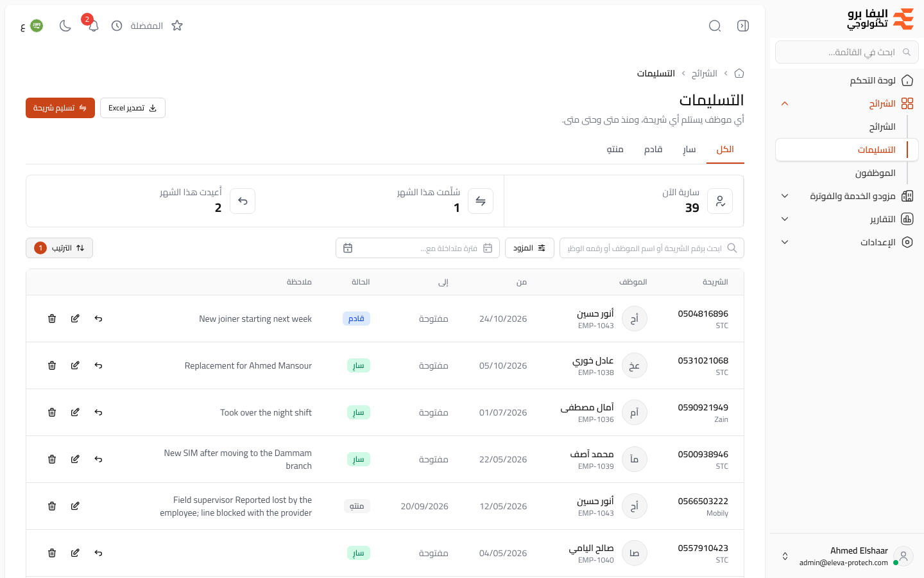This screenshot has width=924, height=578.
Task: Toggle dark mode moon icon
Action: point(65,26)
